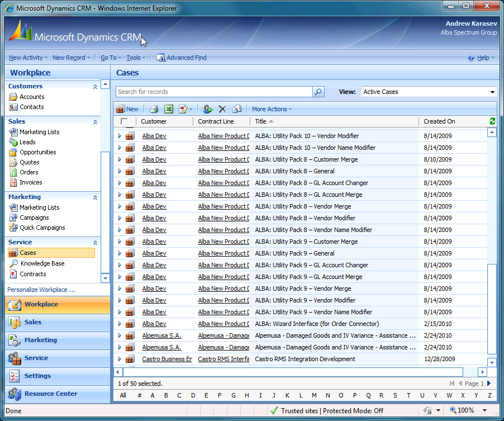The image size is (504, 421).
Task: Filter cases by the # index link
Action: tap(140, 395)
